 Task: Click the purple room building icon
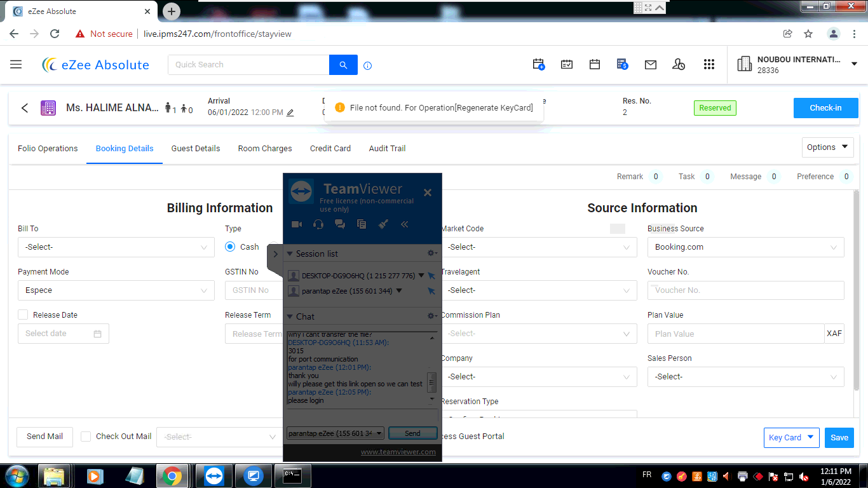click(48, 108)
